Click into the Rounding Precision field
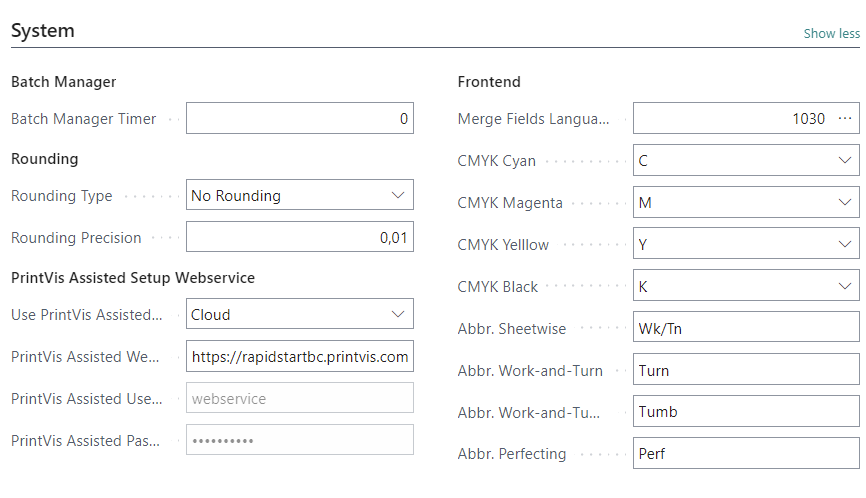This screenshot has height=498, width=866. coord(299,237)
